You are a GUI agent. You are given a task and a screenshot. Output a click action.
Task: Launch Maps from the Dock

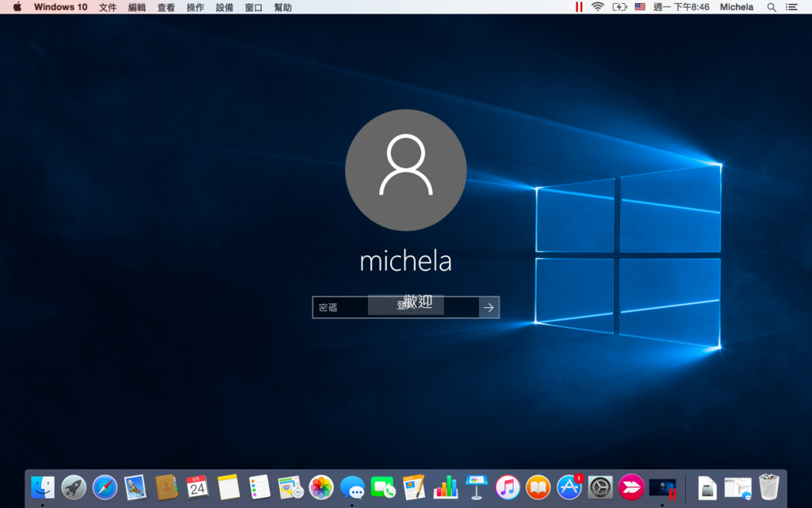(290, 487)
